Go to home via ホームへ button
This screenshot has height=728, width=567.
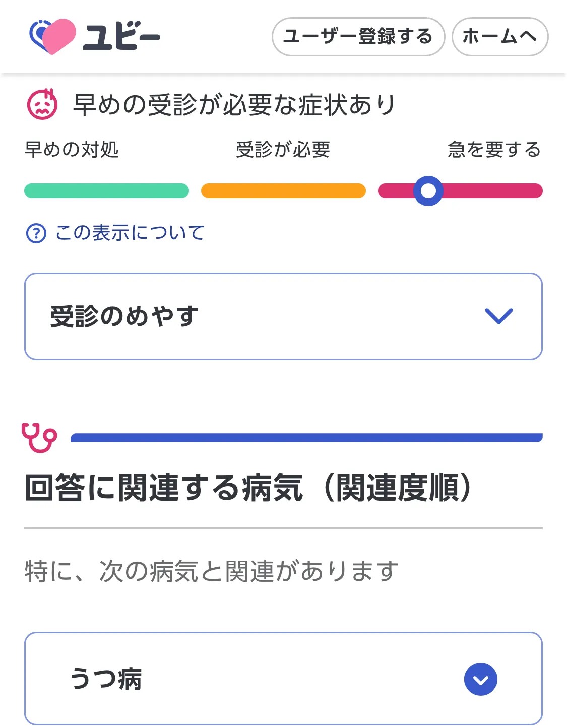[499, 37]
